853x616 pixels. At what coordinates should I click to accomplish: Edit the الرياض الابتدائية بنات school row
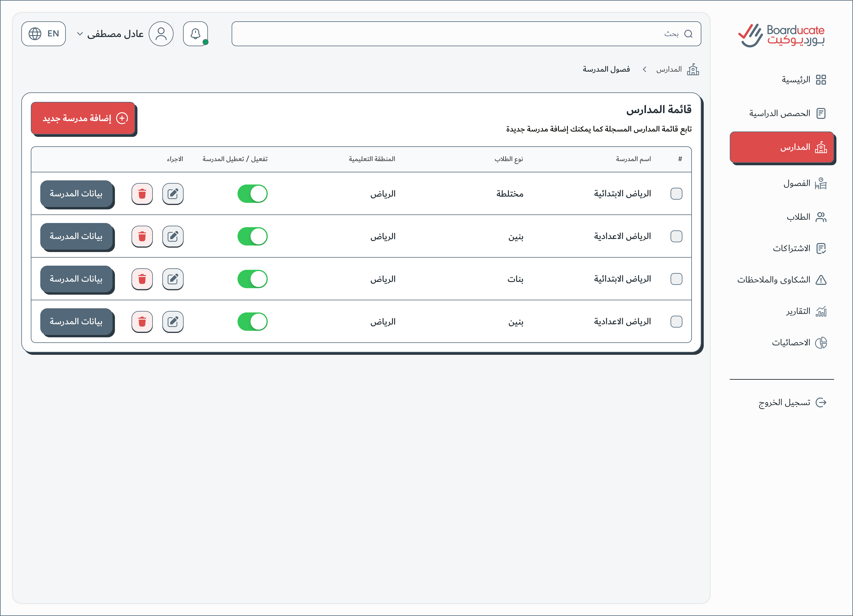pyautogui.click(x=173, y=279)
